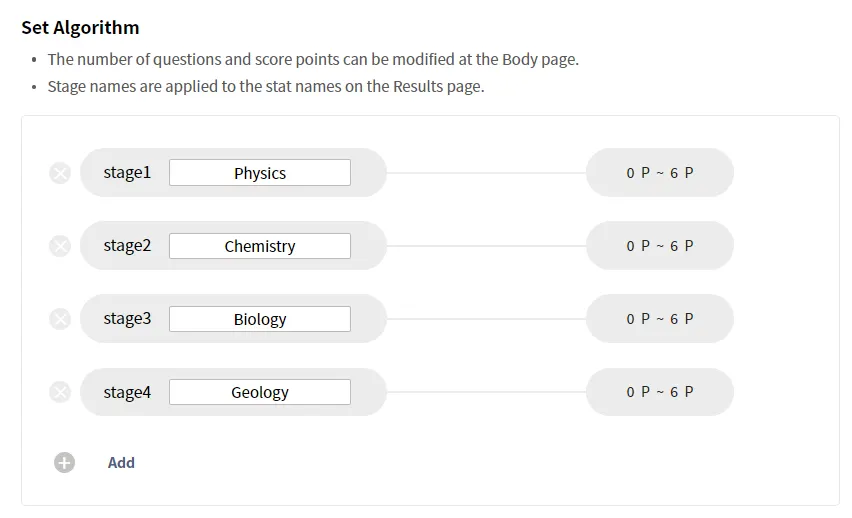This screenshot has height=518, width=852.
Task: Select the stage3 label
Action: [x=127, y=319]
